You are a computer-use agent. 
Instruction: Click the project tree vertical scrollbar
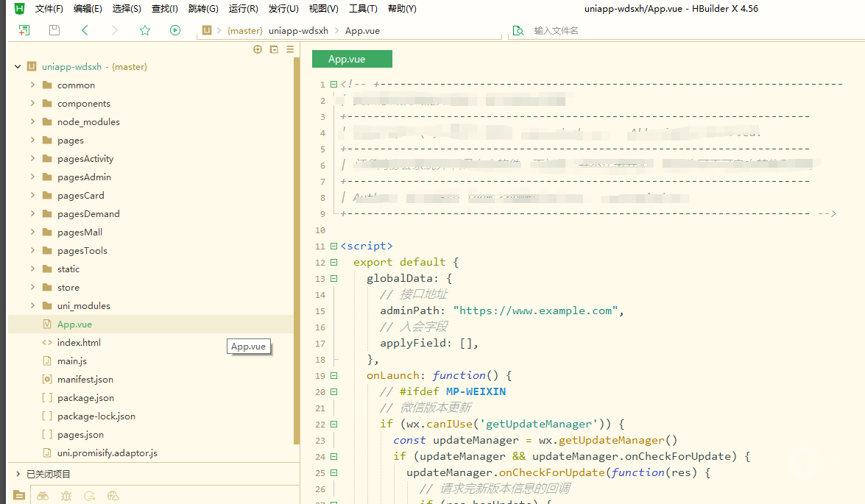(x=297, y=251)
